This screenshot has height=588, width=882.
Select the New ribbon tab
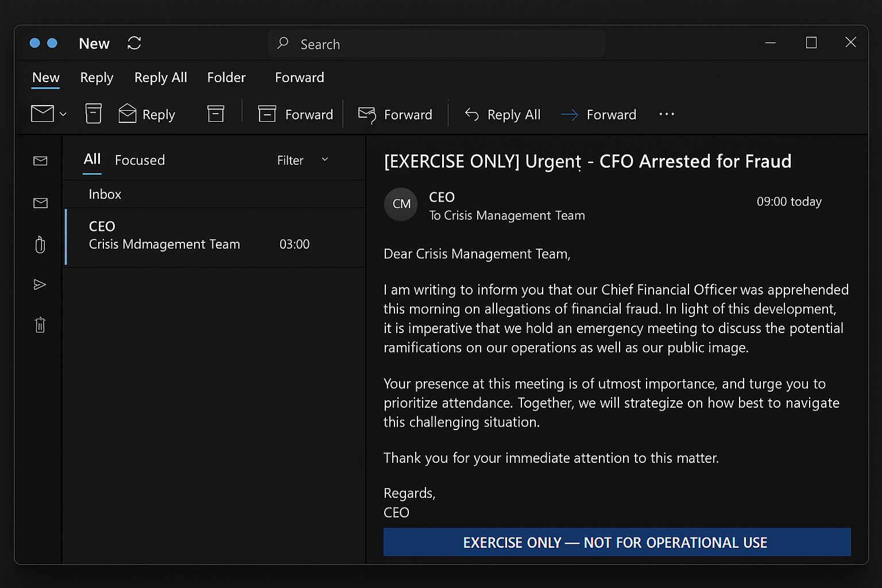point(46,78)
